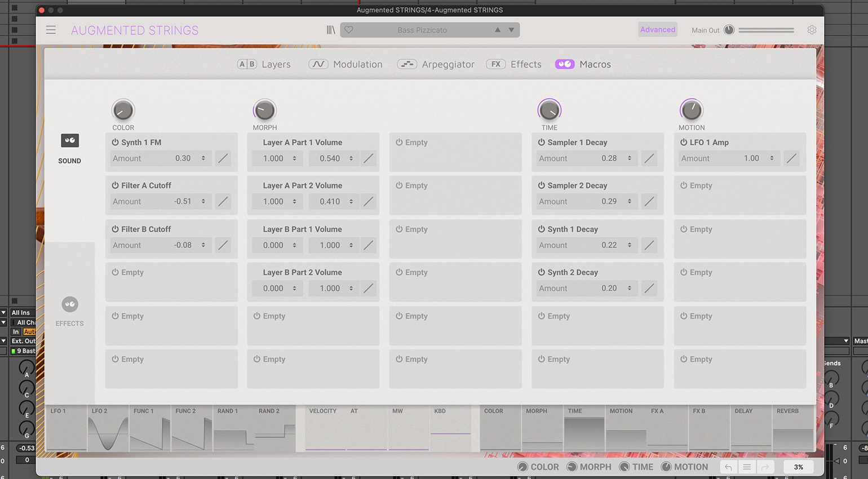
Task: Like the Bass Pizzicato preset with heart
Action: coord(349,30)
